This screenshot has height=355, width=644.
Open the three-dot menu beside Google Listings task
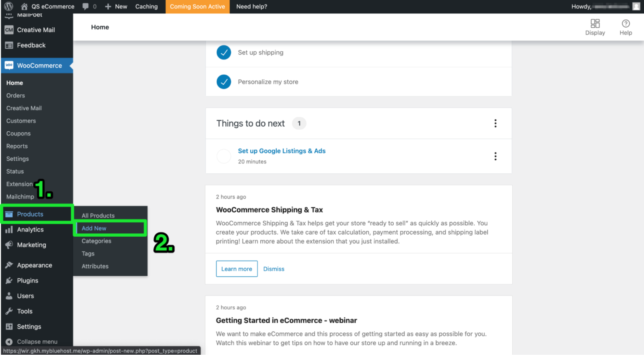click(x=495, y=156)
